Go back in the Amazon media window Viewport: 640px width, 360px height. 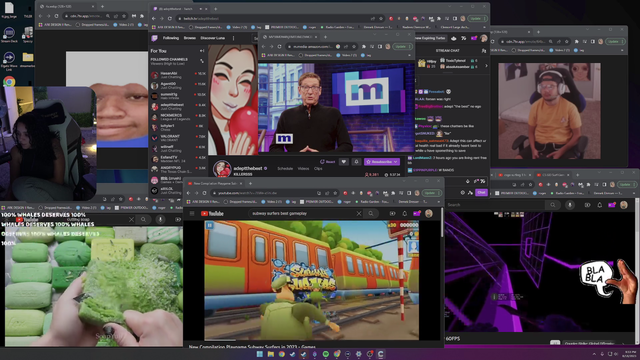pos(264,47)
